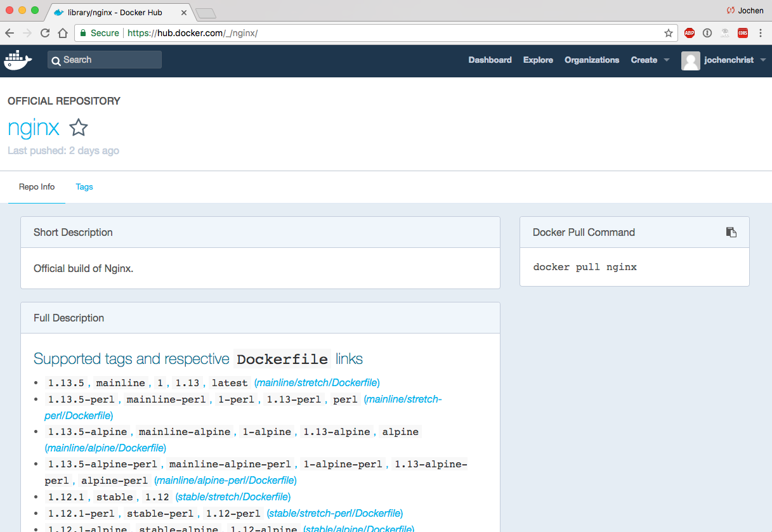Open the Chrome three-dot menu
Viewport: 772px width, 532px height.
coord(761,33)
